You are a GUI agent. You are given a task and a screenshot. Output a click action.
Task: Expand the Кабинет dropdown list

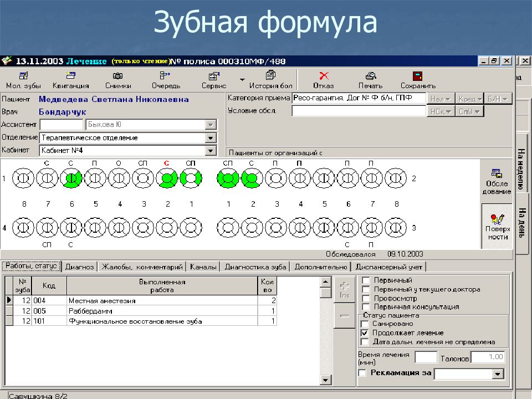(211, 150)
